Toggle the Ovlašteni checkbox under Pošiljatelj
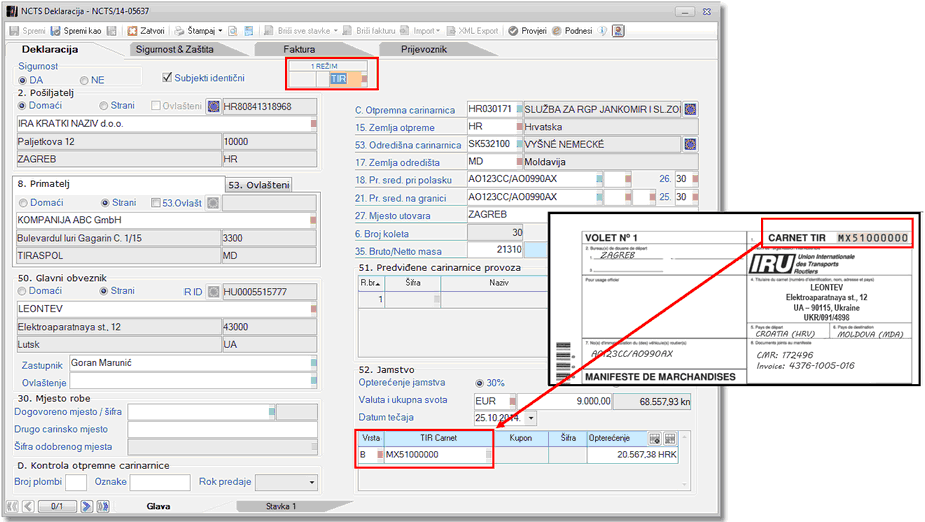 tap(156, 106)
